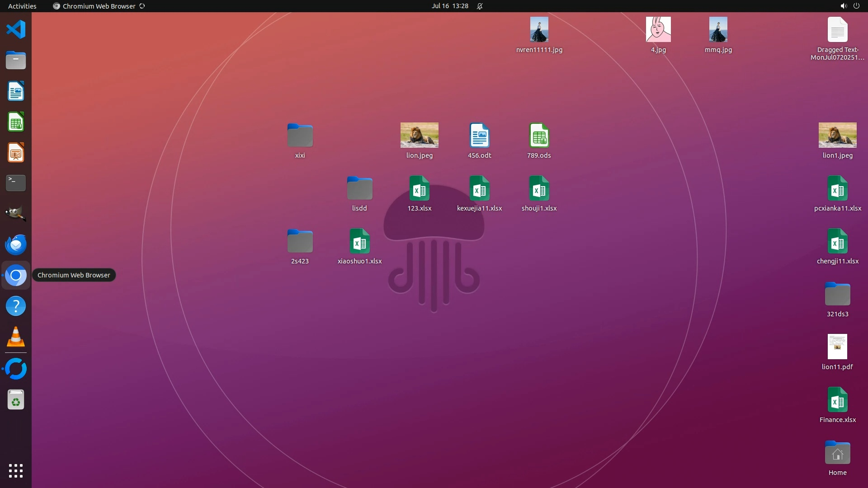The height and width of the screenshot is (488, 868).
Task: Open the Activities overview
Action: pyautogui.click(x=22, y=6)
